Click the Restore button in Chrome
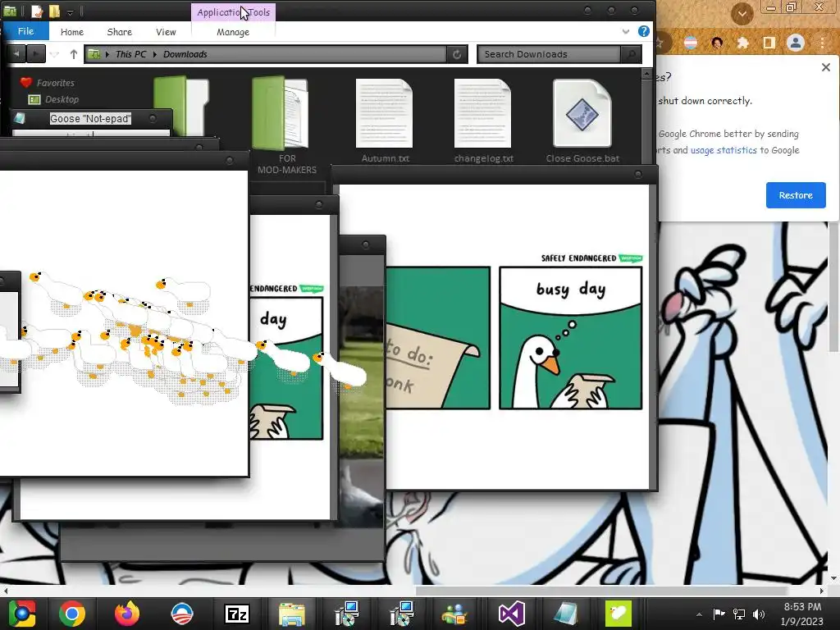This screenshot has height=630, width=840. pos(796,195)
